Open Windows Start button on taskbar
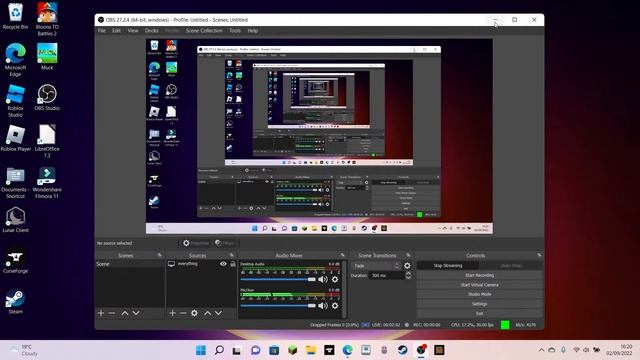The height and width of the screenshot is (360, 640). pos(201,350)
